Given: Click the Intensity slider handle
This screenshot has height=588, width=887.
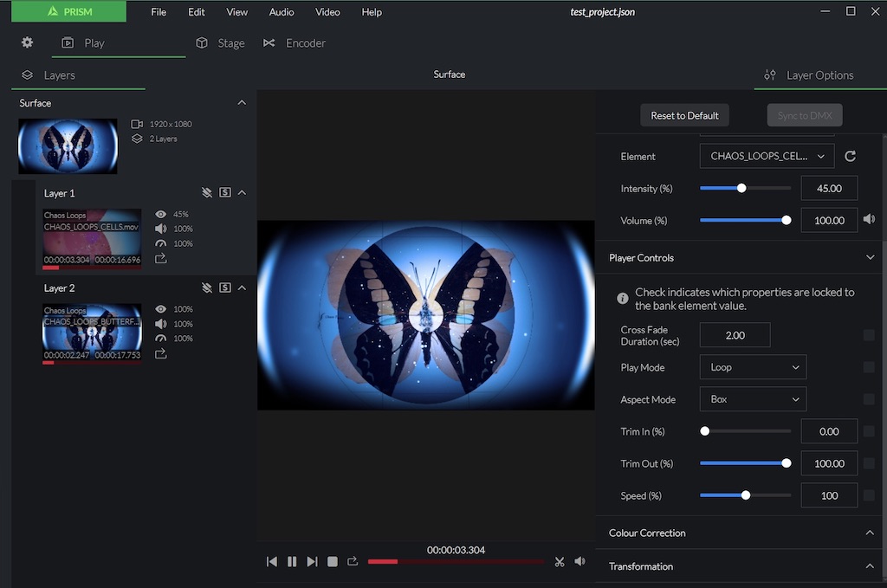Looking at the screenshot, I should 741,188.
